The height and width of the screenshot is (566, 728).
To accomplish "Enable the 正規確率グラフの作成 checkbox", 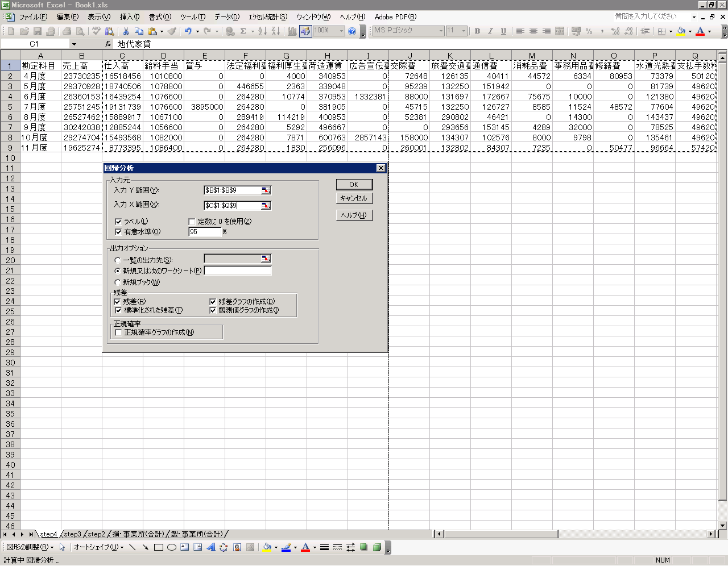I will (x=118, y=332).
